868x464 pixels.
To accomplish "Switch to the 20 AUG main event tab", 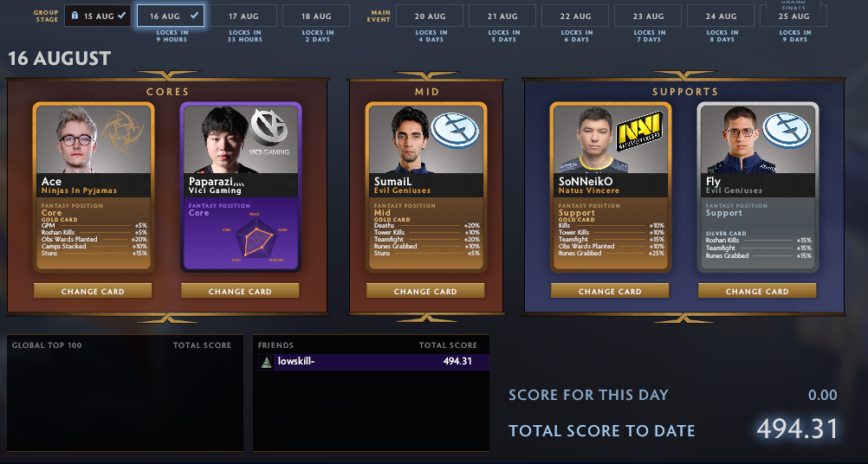I will 430,16.
